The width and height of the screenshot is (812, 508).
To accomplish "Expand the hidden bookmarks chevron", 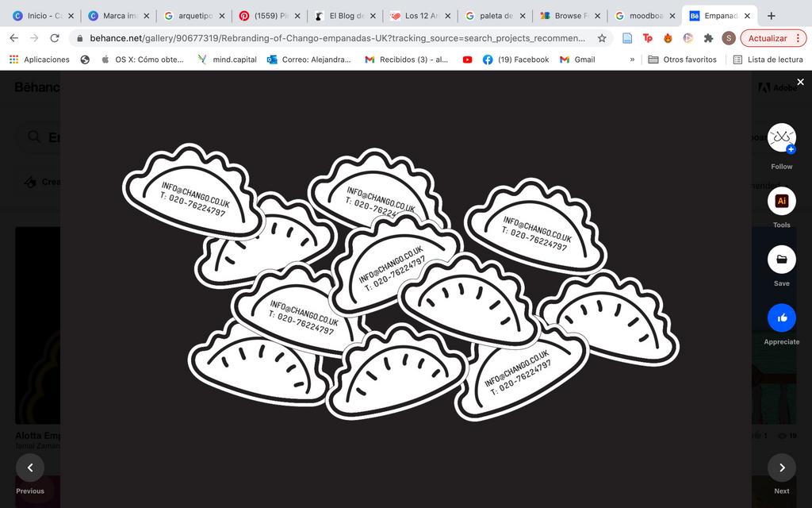I will 632,60.
